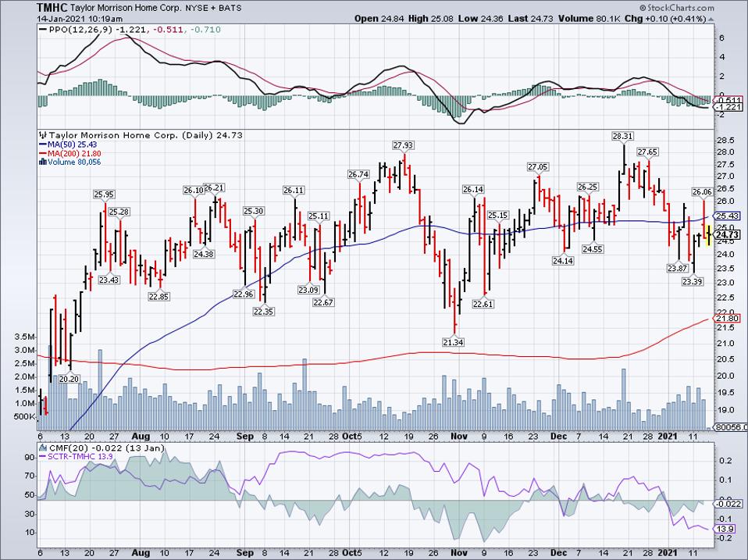The image size is (748, 560).
Task: Click the 21.34 low price label
Action: [x=454, y=342]
